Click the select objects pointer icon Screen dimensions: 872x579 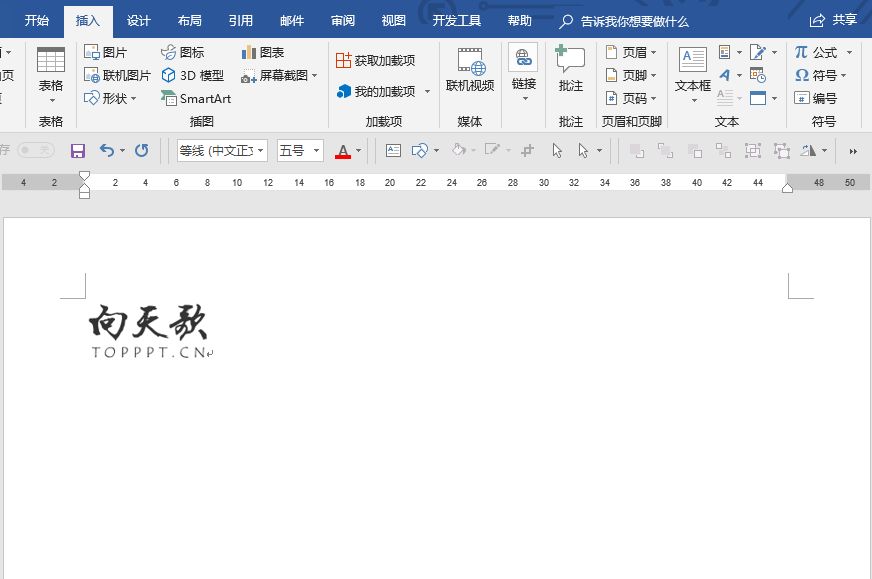coord(557,150)
